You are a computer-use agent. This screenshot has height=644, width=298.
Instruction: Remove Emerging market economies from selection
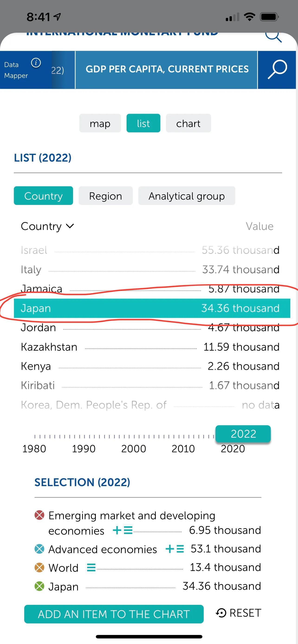coord(39,515)
